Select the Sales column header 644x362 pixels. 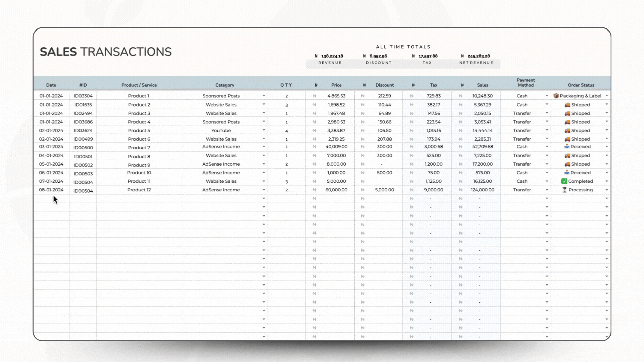click(x=483, y=85)
